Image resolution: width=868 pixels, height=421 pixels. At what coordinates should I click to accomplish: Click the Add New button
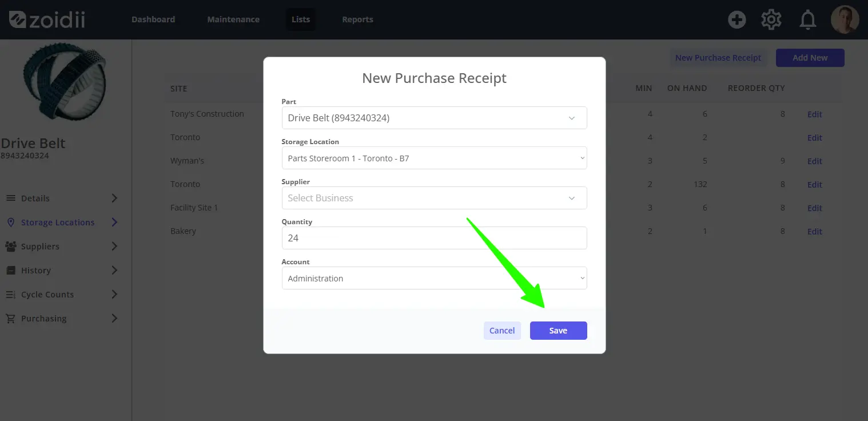click(x=810, y=58)
